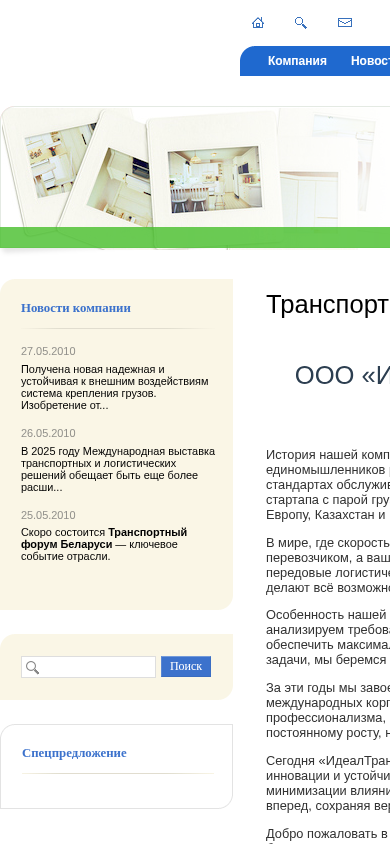Open the Спецпредложение heading link

pos(74,753)
